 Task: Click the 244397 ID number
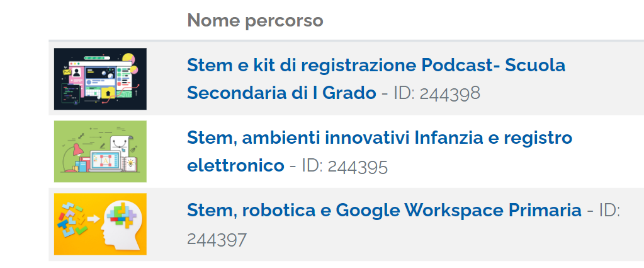click(217, 240)
